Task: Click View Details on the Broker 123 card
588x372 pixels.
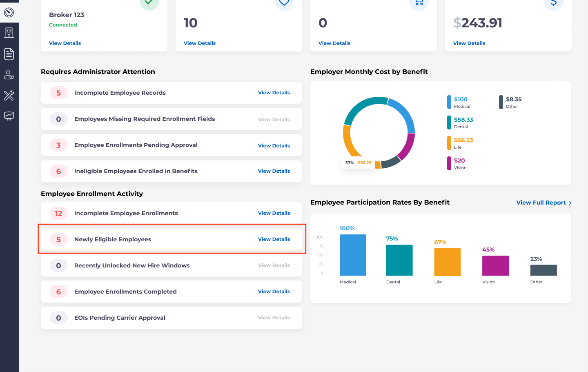Action: [x=65, y=43]
